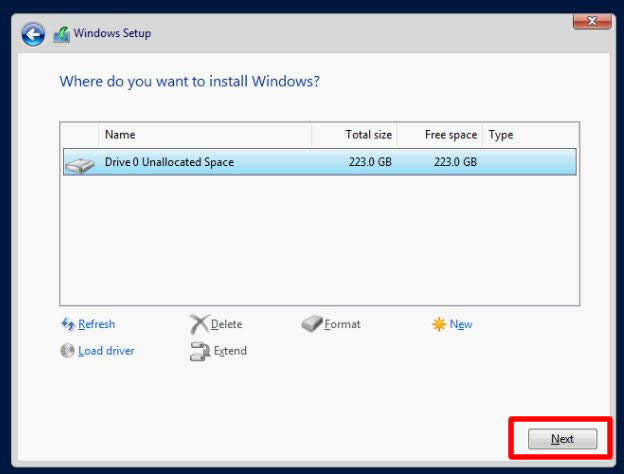Create a partition with the New link

pyautogui.click(x=461, y=324)
